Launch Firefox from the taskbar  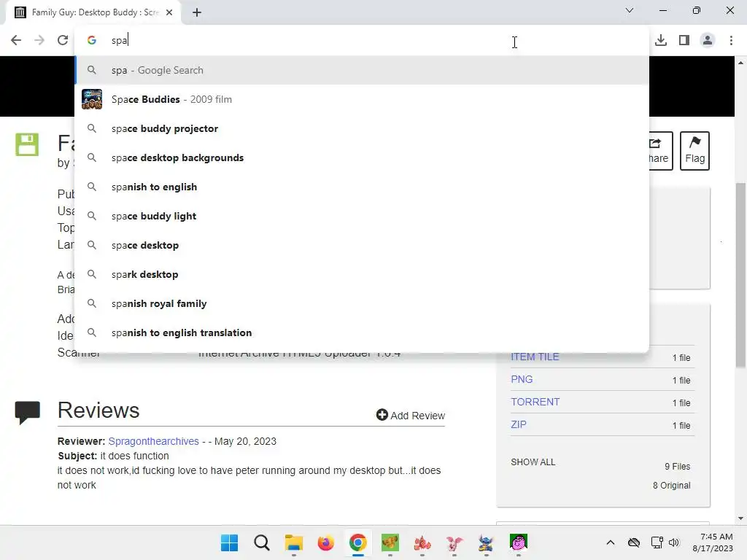point(326,542)
